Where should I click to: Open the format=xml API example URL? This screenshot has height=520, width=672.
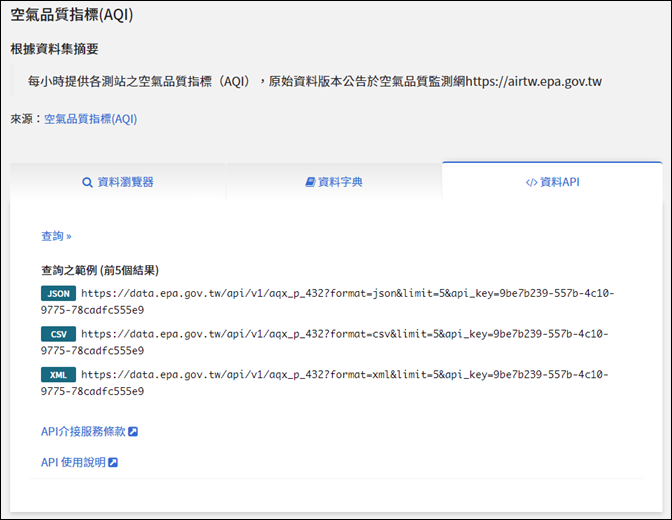[324, 383]
